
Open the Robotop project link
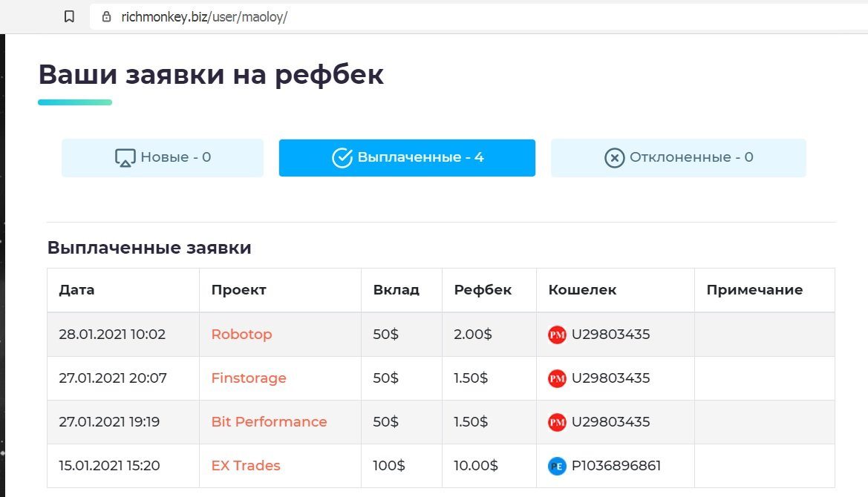pos(241,334)
